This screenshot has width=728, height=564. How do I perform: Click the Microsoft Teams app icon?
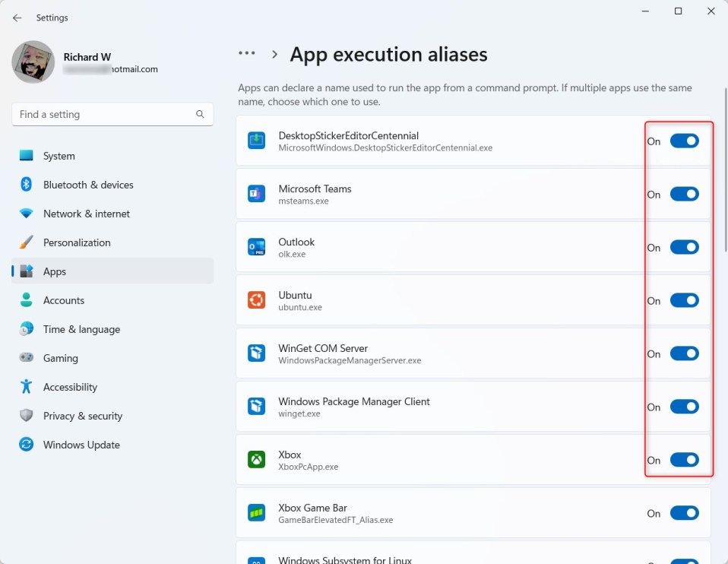[256, 194]
